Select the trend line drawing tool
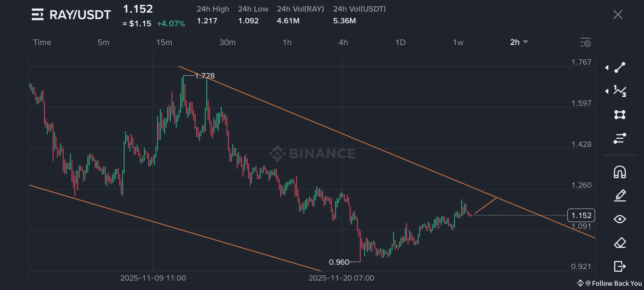The width and height of the screenshot is (644, 290). click(x=620, y=67)
